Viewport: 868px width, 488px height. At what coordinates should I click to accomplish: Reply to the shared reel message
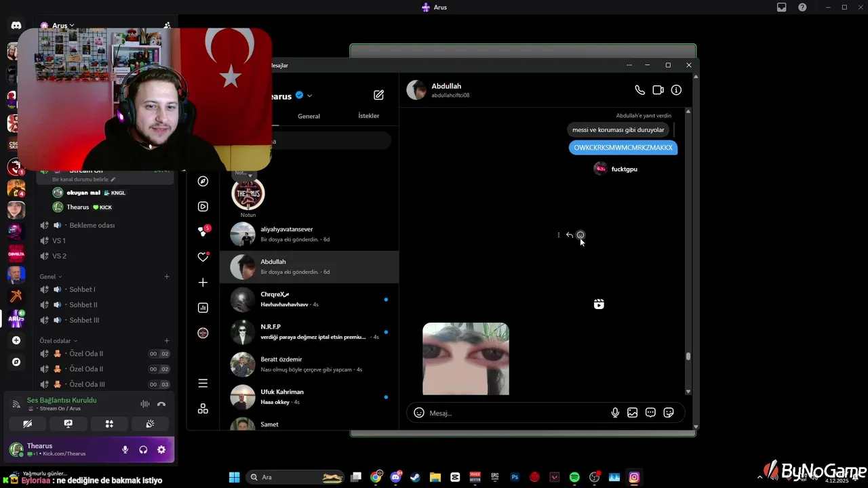570,235
